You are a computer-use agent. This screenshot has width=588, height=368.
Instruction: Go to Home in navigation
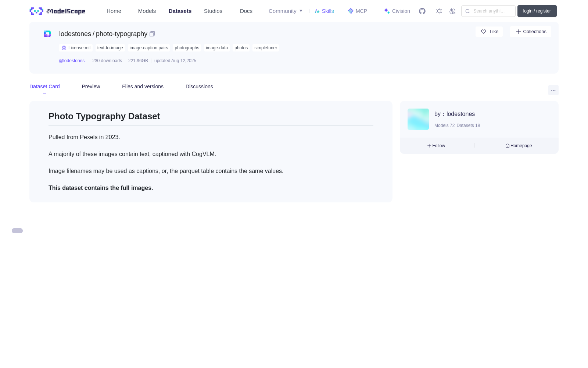(114, 11)
